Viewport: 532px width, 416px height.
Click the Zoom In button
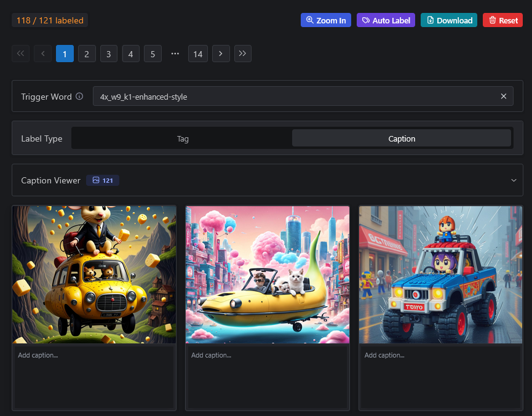point(325,20)
